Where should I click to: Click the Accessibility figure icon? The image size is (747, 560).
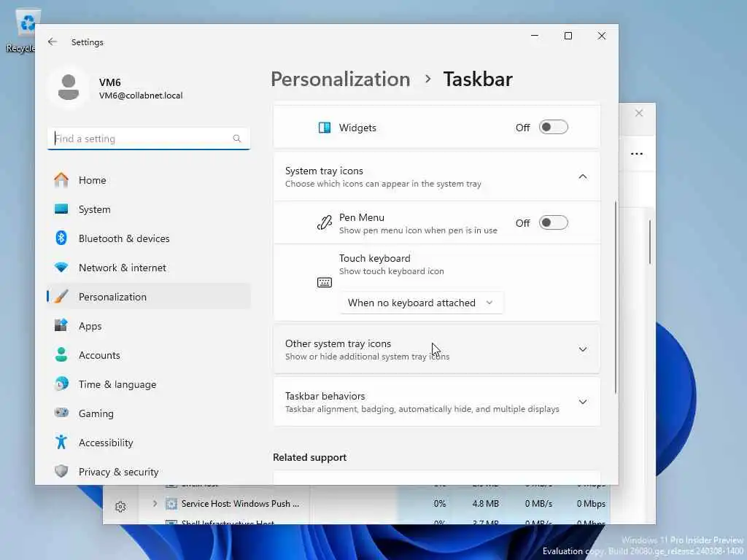61,443
